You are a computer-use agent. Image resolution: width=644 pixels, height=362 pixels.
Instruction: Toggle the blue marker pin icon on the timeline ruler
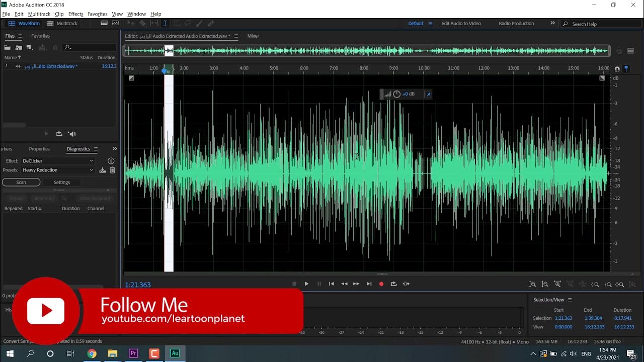point(626,68)
